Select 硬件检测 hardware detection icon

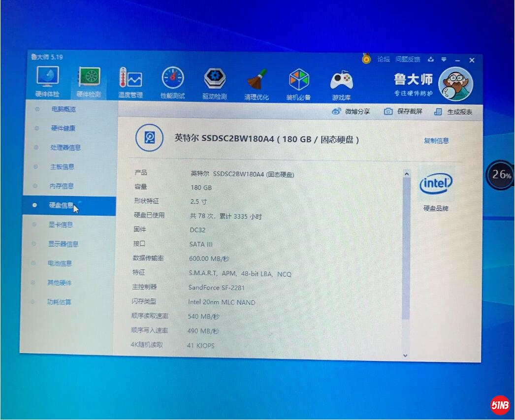pyautogui.click(x=89, y=82)
